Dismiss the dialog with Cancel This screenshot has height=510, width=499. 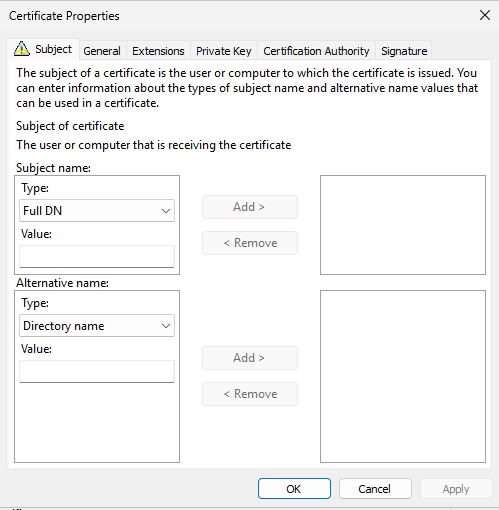(375, 489)
